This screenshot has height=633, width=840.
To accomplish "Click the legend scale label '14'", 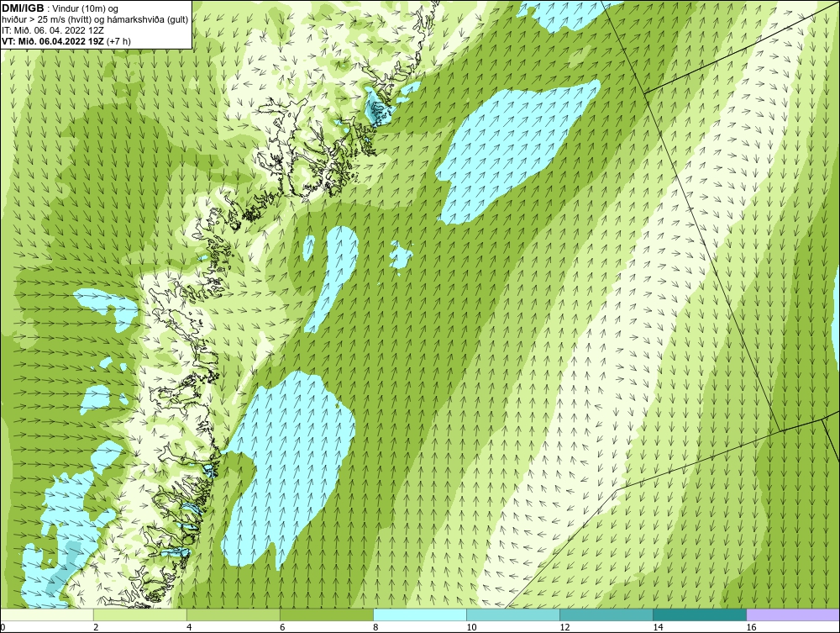I will point(658,627).
